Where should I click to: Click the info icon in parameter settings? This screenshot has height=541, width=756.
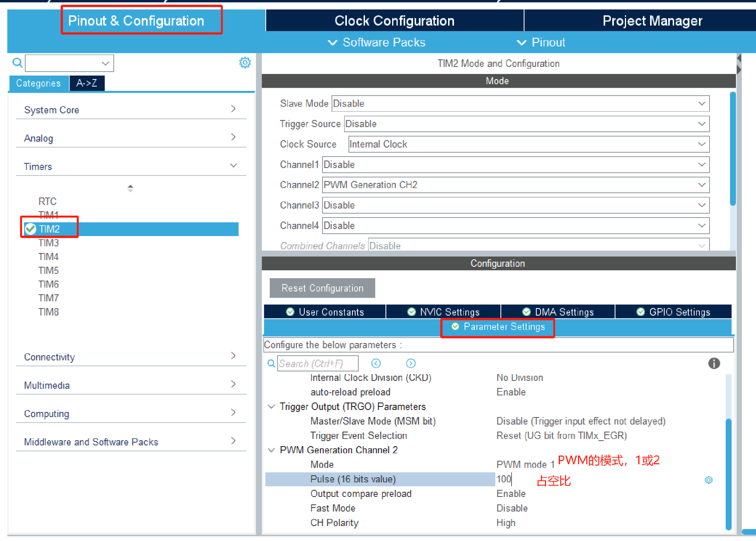coord(714,363)
